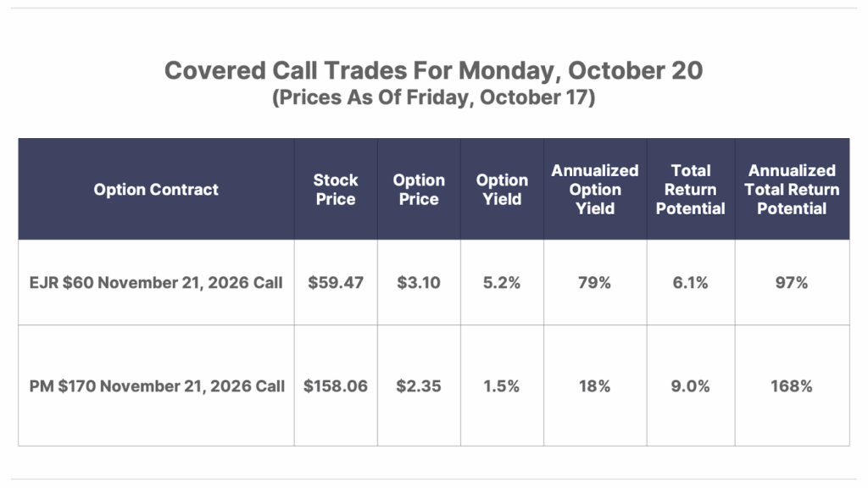
Task: Click Annualized Total Return Potential header
Action: click(x=792, y=190)
